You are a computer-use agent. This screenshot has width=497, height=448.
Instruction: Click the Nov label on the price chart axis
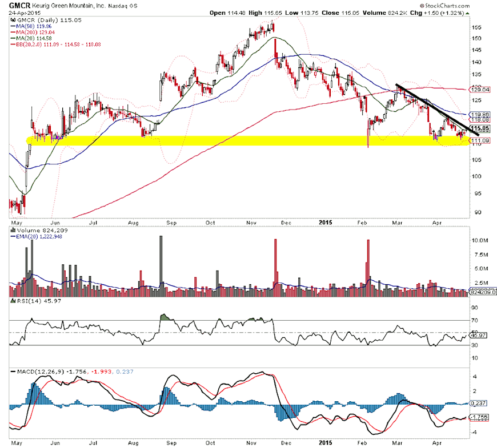point(251,223)
